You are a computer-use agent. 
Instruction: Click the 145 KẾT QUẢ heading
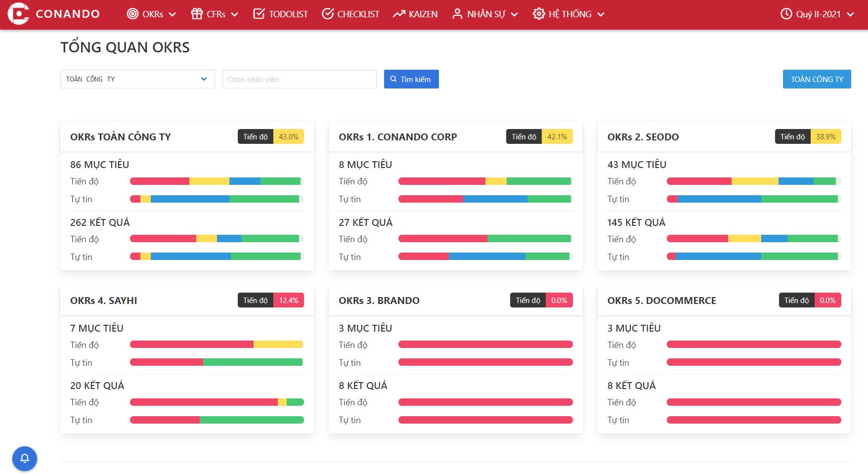coord(636,222)
